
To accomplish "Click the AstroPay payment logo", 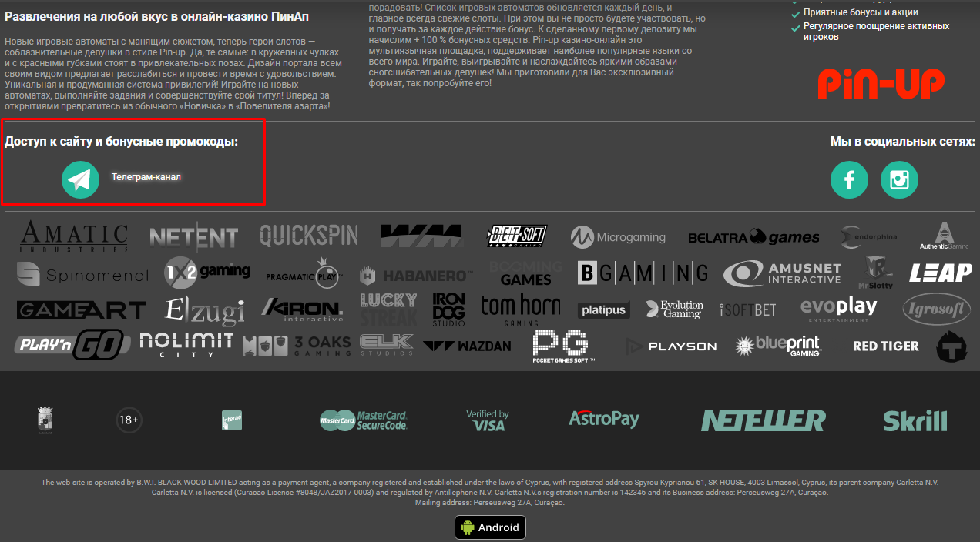I will coord(604,419).
